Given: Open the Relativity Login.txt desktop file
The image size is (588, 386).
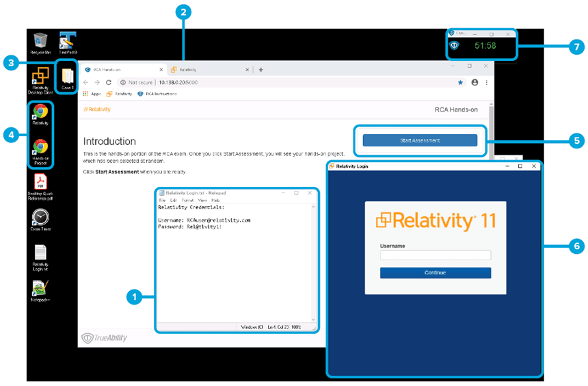Looking at the screenshot, I should (x=40, y=258).
